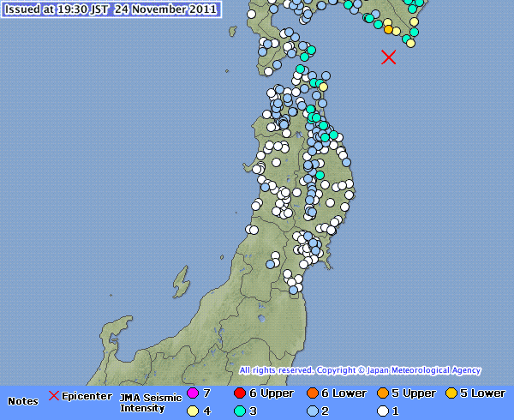Click the 'Notes' label in the legend
The height and width of the screenshot is (420, 514).
pyautogui.click(x=23, y=401)
